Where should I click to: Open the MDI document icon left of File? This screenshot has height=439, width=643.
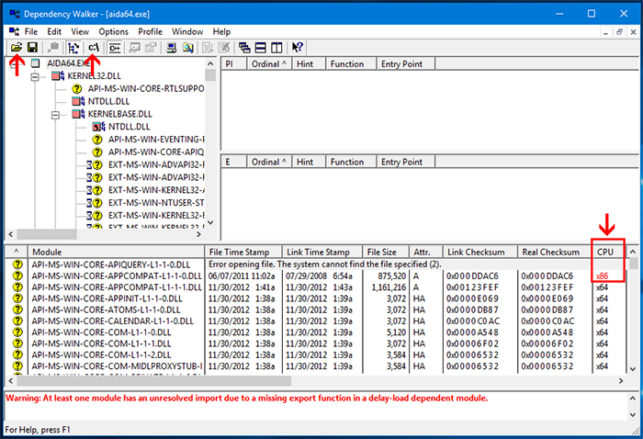14,32
